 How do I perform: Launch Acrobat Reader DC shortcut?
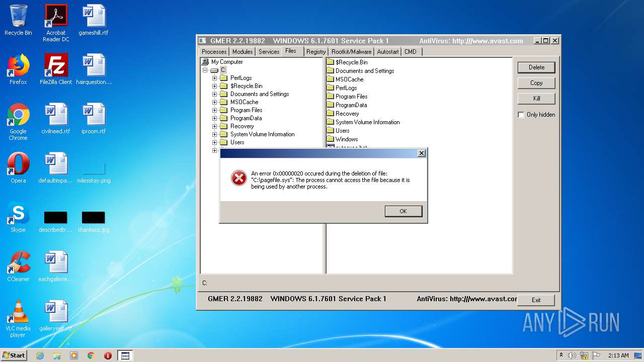pos(56,23)
